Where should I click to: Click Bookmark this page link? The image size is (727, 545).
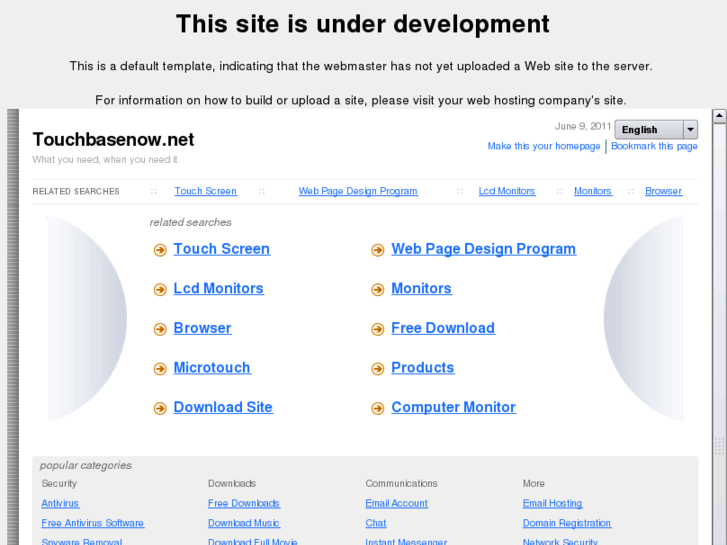(654, 146)
